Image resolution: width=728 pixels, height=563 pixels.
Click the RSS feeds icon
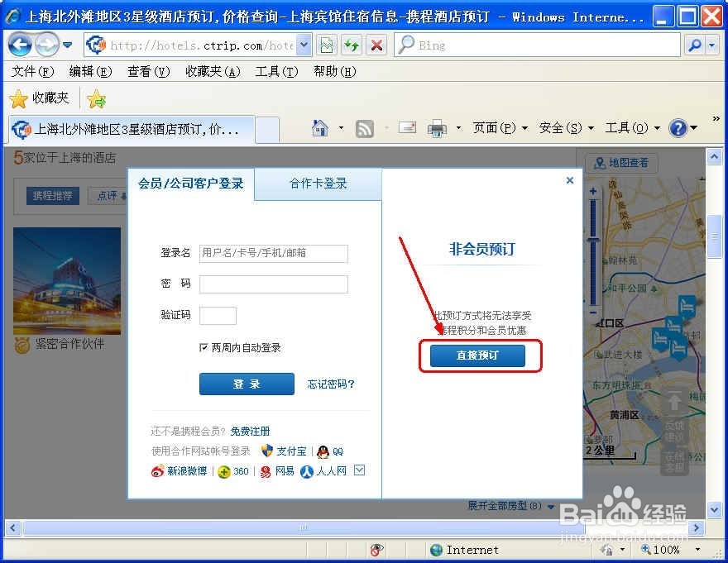click(365, 129)
